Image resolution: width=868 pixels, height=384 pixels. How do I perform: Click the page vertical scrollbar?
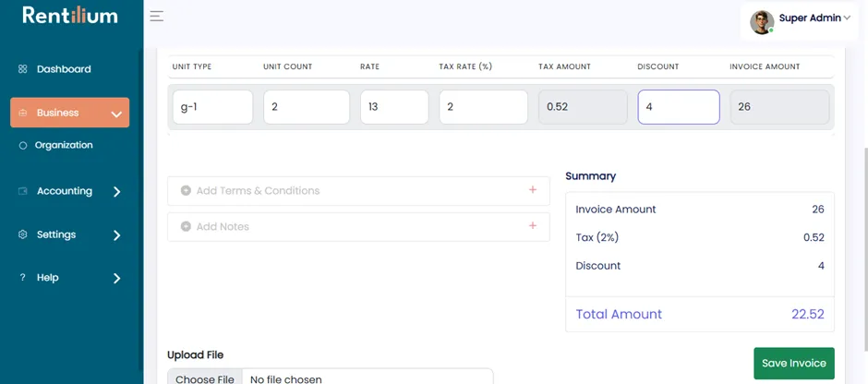tap(864, 249)
